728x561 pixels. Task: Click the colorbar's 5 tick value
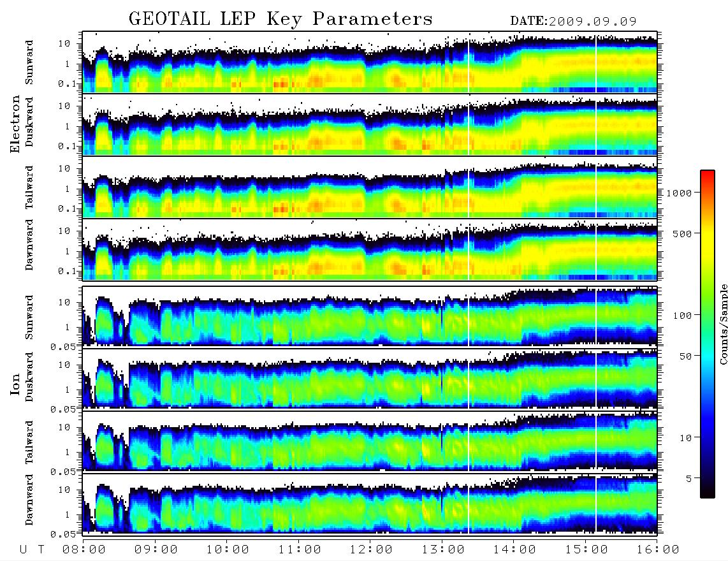coord(688,478)
